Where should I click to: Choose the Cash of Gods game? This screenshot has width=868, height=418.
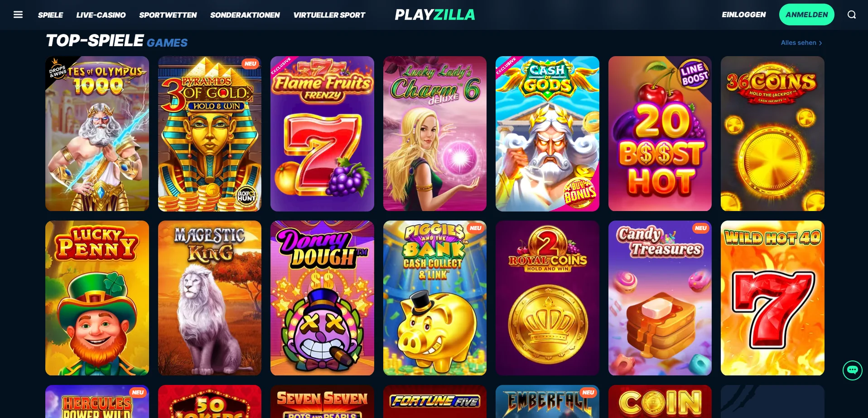tap(547, 134)
